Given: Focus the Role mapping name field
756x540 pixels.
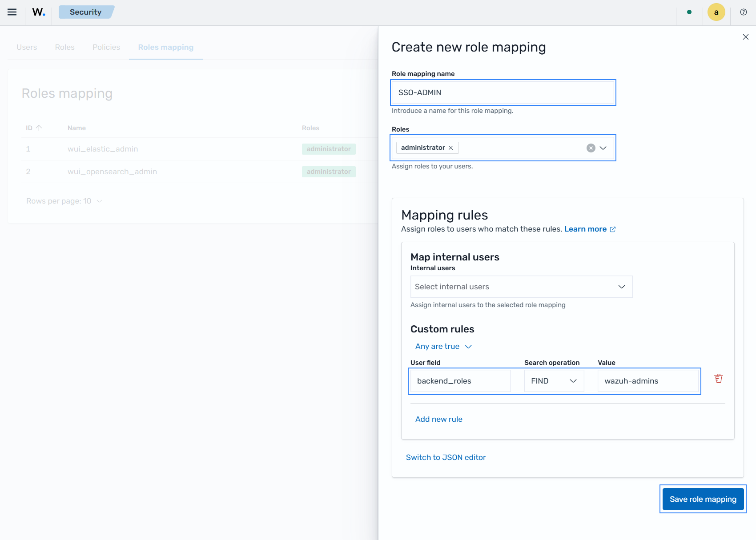Looking at the screenshot, I should pos(503,92).
